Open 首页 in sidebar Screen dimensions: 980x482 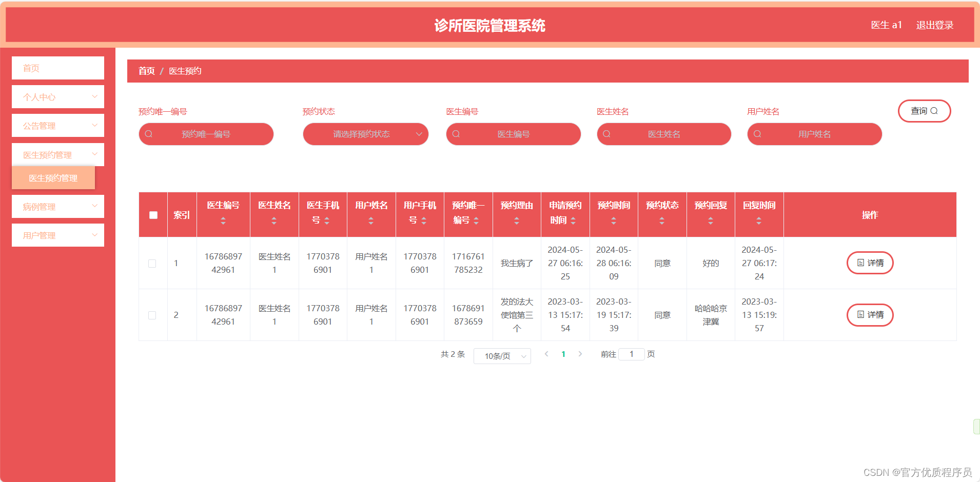coord(58,68)
